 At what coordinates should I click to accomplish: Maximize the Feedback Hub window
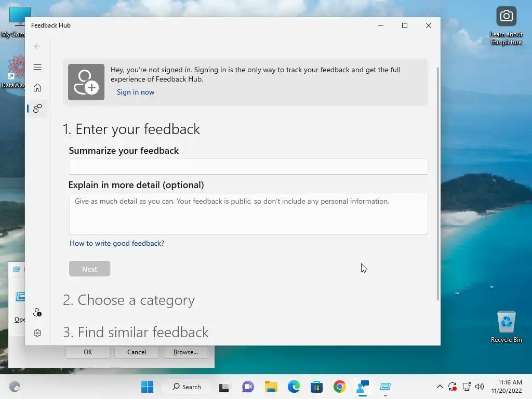(404, 25)
